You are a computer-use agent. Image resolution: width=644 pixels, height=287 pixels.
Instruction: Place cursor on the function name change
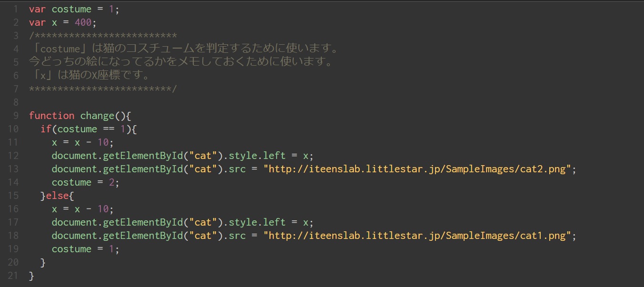coord(97,116)
